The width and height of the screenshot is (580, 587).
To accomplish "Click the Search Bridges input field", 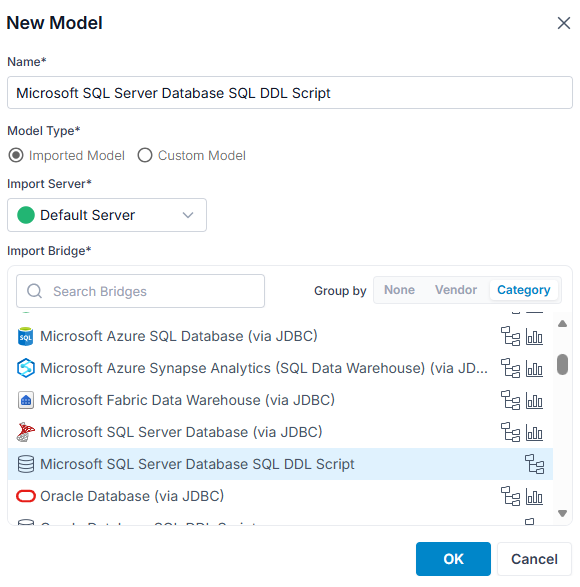I will coord(140,291).
